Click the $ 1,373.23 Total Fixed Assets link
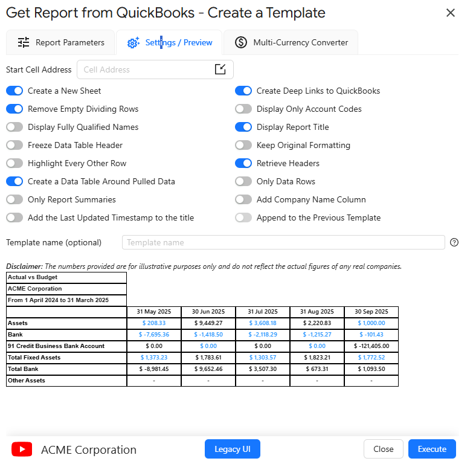 pyautogui.click(x=154, y=358)
